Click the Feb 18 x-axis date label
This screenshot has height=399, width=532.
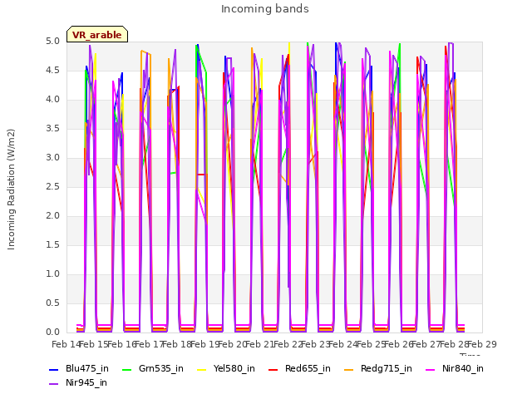(x=177, y=345)
